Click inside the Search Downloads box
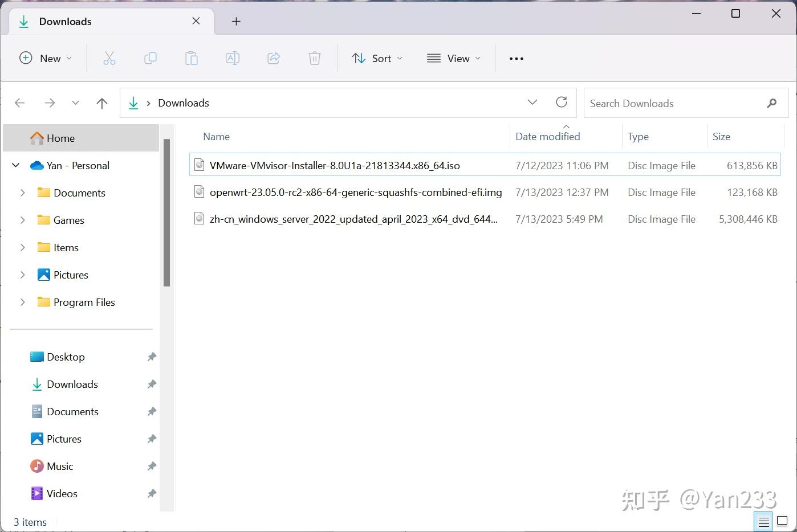This screenshot has width=797, height=532. pyautogui.click(x=656, y=103)
